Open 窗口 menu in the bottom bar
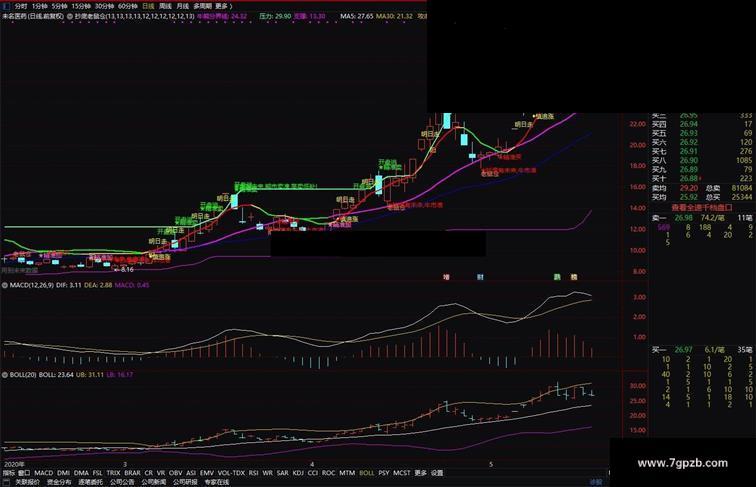The height and width of the screenshot is (487, 756). [x=24, y=473]
